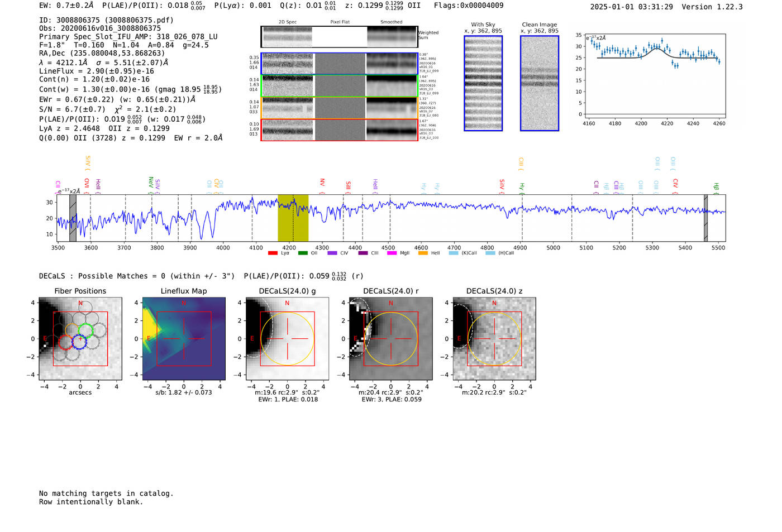The width and height of the screenshot is (782, 532).
Task: Click the s/b: 1.82 +/- 0.073 caption
Action: (184, 392)
